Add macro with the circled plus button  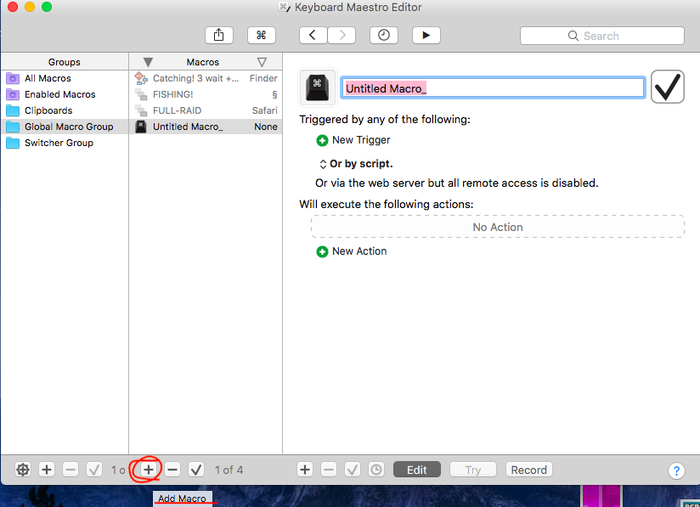pos(149,470)
